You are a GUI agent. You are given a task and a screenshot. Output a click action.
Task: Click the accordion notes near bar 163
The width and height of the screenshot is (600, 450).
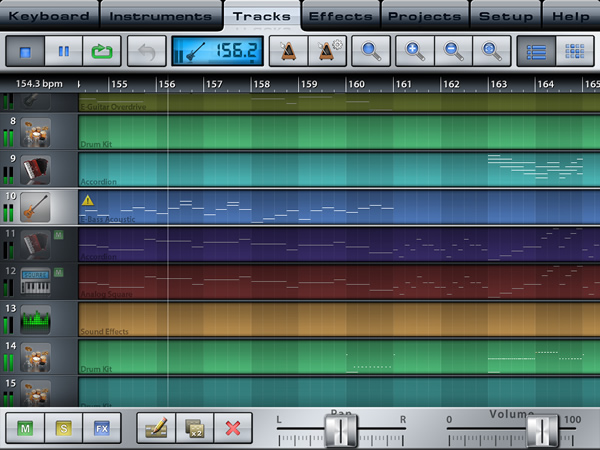point(535,167)
